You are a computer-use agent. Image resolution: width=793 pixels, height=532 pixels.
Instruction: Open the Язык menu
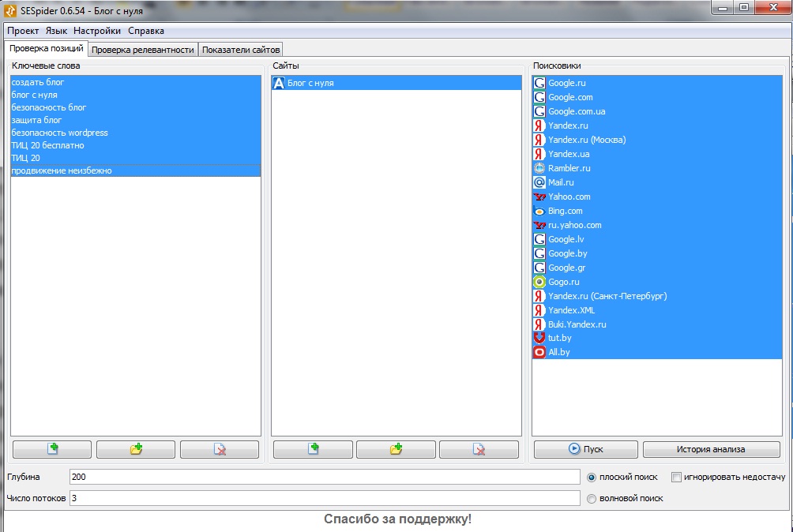coord(56,31)
